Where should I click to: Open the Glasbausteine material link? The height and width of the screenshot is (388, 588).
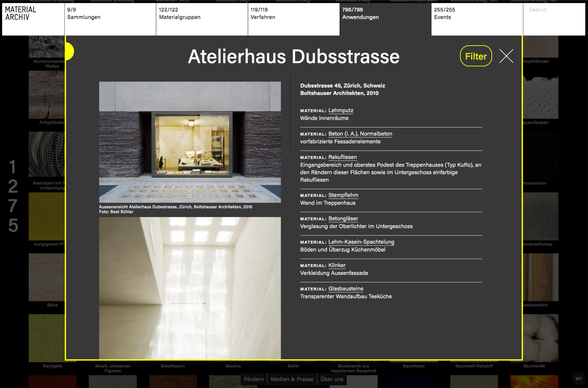(346, 289)
